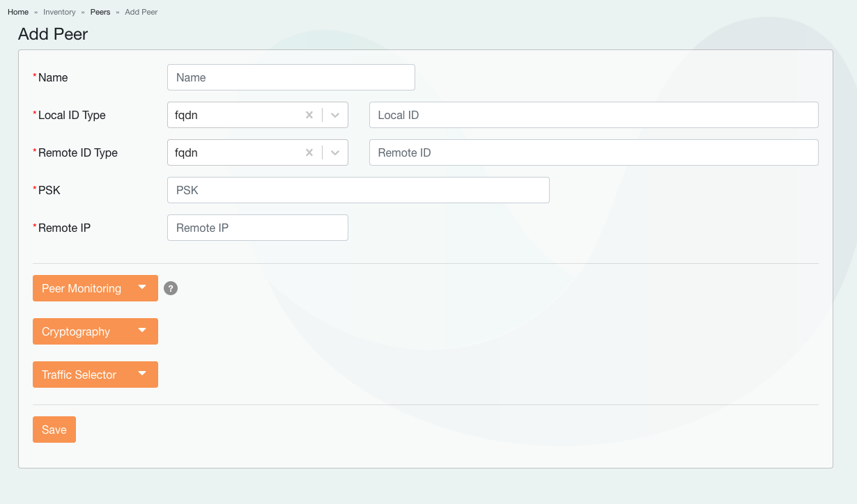Screen dimensions: 857x504
Task: Focus the Name input field
Action: tap(291, 77)
